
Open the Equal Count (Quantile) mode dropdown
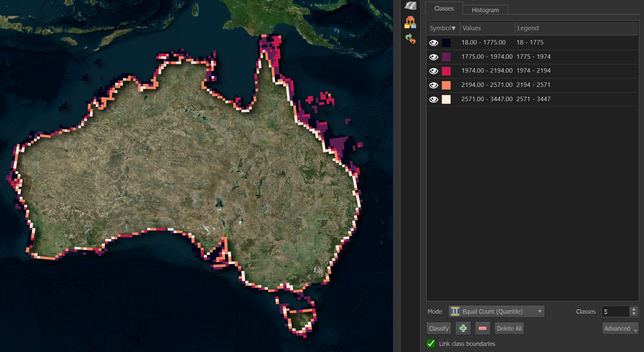click(496, 311)
